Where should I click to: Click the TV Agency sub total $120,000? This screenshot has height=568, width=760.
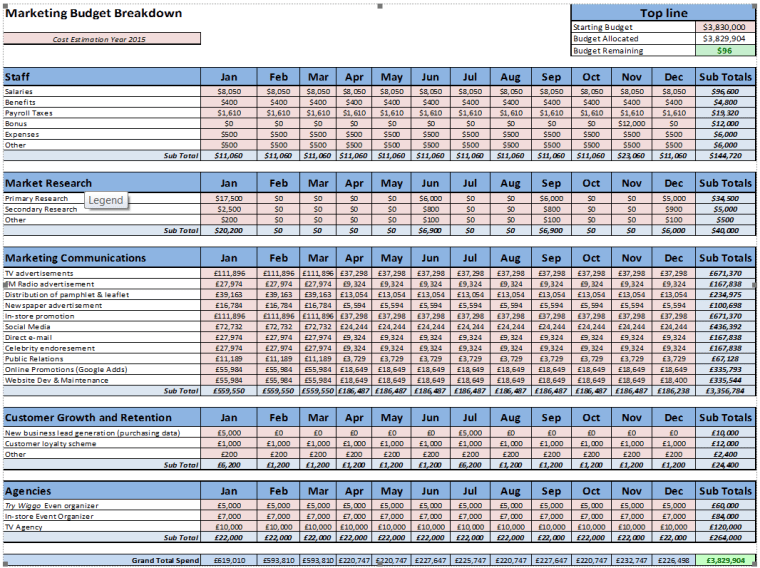click(x=724, y=527)
